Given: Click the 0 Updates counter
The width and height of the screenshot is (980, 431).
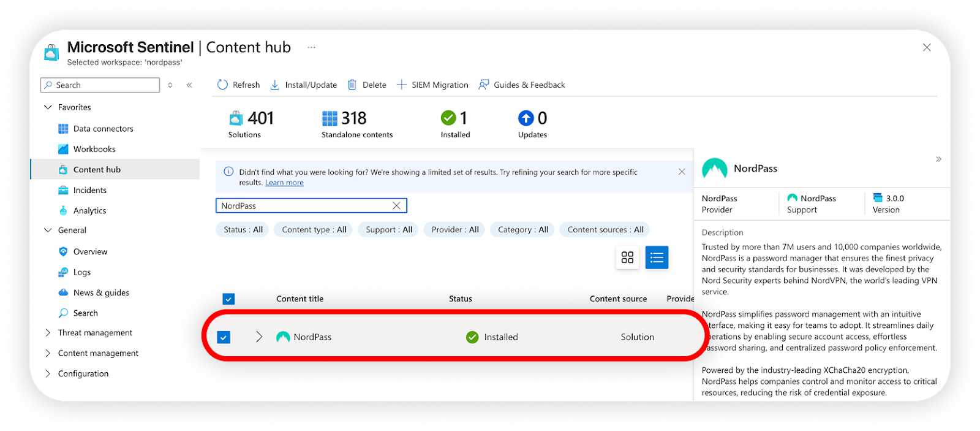Looking at the screenshot, I should coord(533,124).
